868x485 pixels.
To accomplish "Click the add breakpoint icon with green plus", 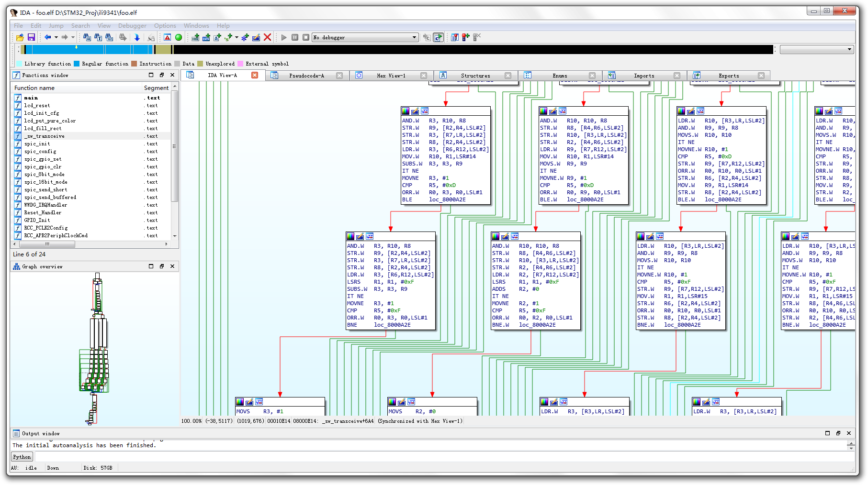I will pos(466,37).
